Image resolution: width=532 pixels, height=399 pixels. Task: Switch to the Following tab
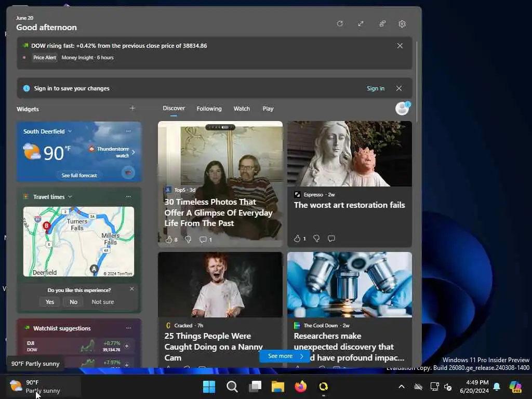click(x=209, y=109)
